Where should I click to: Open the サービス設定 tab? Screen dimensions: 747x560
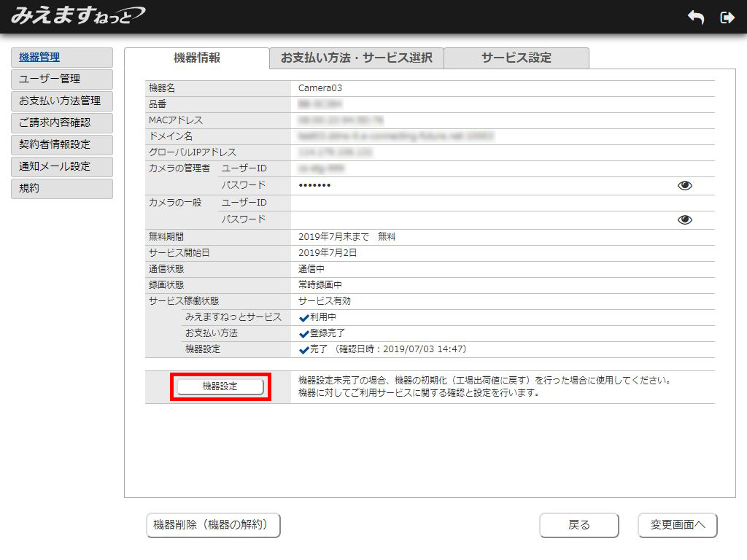[x=516, y=58]
